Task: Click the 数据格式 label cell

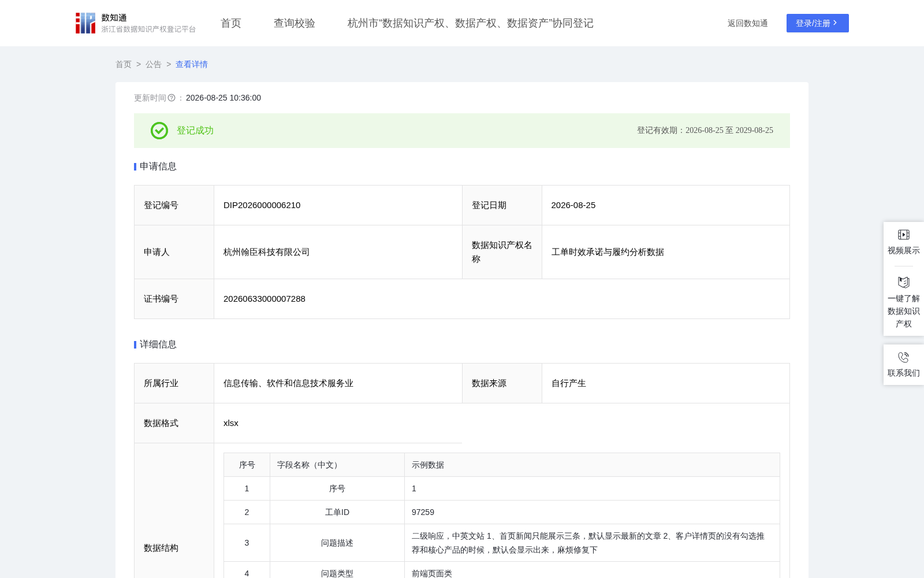Action: 174,423
